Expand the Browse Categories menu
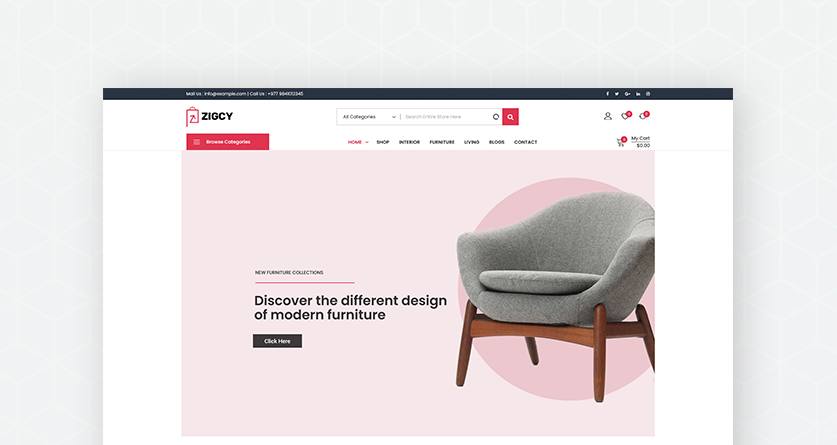 [227, 142]
